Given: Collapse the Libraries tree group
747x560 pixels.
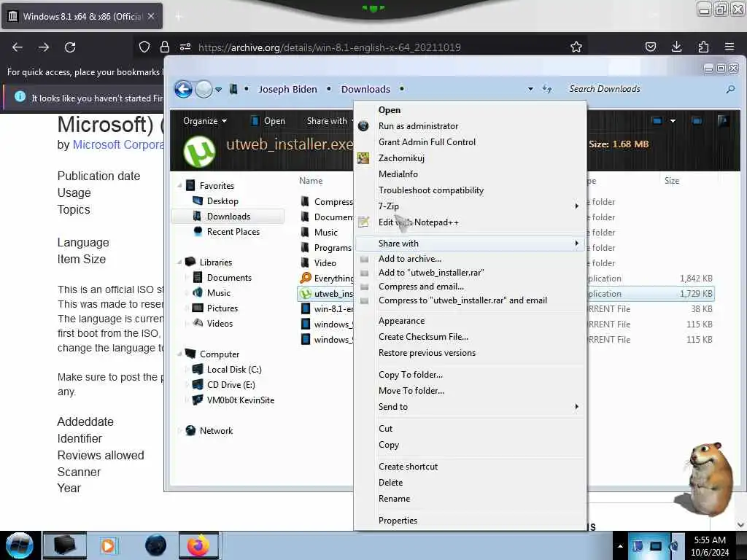Looking at the screenshot, I should (179, 262).
